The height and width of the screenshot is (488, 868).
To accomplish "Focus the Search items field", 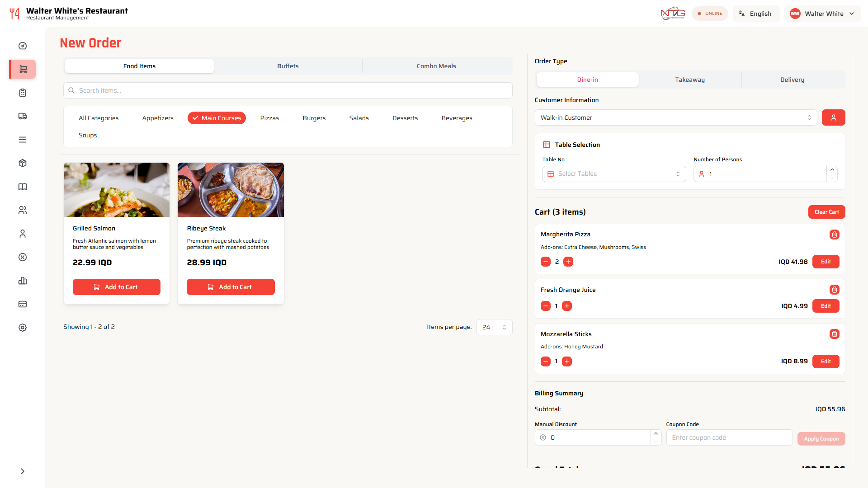I will pyautogui.click(x=288, y=90).
